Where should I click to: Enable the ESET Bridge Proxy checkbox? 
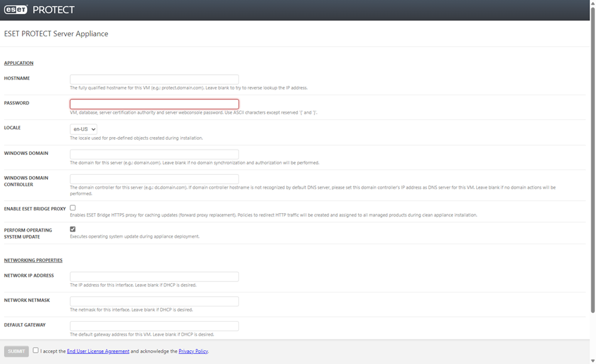(73, 208)
